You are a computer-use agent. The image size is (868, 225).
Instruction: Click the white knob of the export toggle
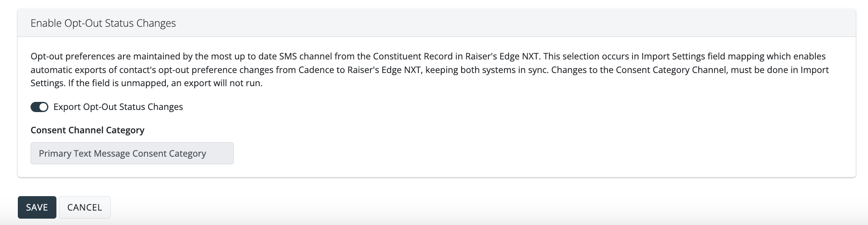click(43, 107)
